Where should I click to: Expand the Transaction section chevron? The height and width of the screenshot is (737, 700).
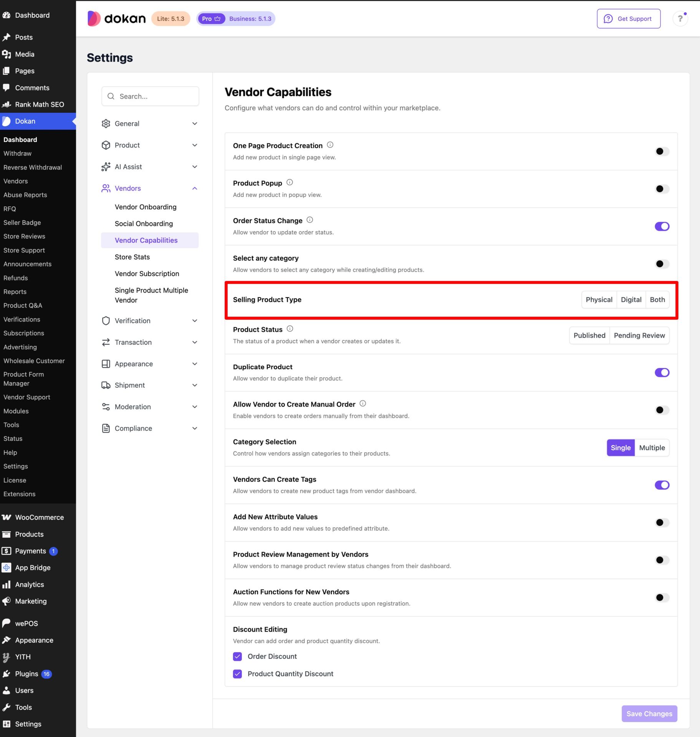pos(195,342)
